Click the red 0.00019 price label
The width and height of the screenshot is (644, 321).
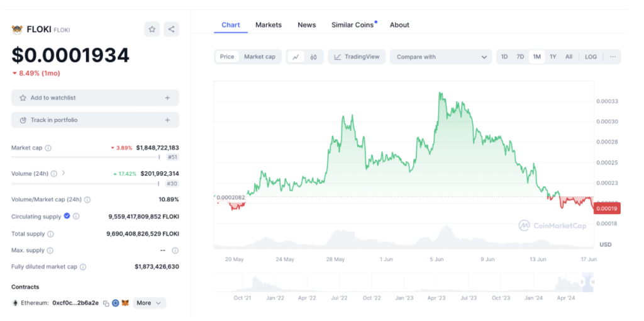pos(607,208)
